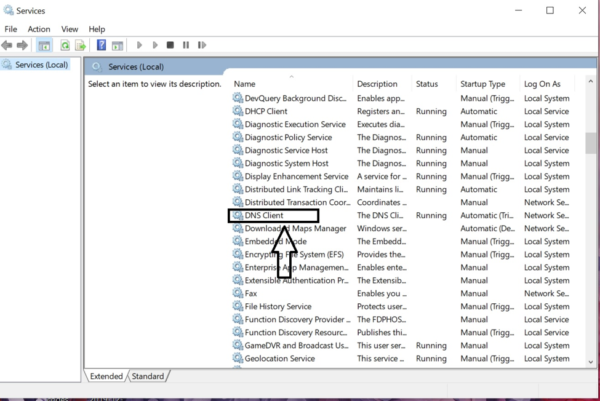
Task: Click the Start Service play icon
Action: [139, 45]
